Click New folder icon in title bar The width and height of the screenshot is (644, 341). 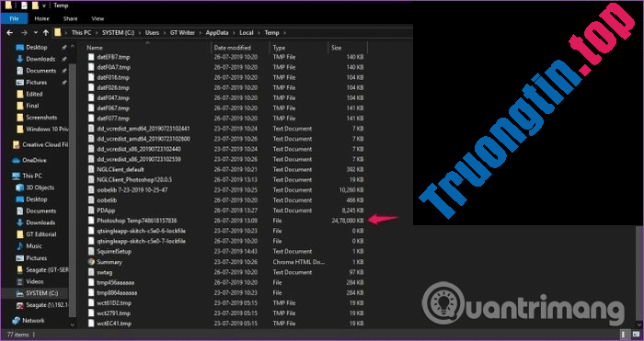[x=35, y=6]
